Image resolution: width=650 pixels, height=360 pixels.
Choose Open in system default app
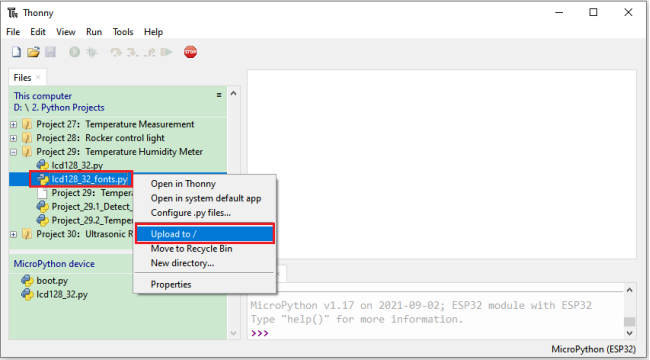[205, 198]
